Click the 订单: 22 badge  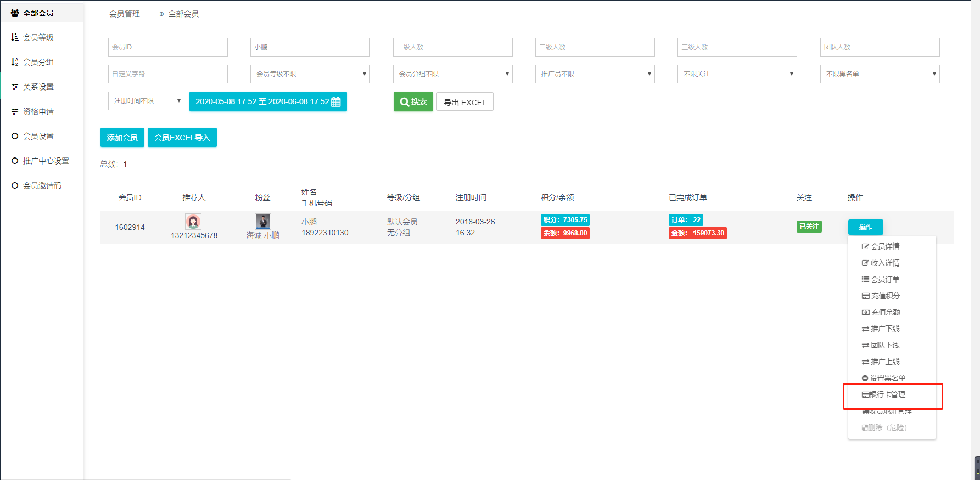pyautogui.click(x=686, y=220)
